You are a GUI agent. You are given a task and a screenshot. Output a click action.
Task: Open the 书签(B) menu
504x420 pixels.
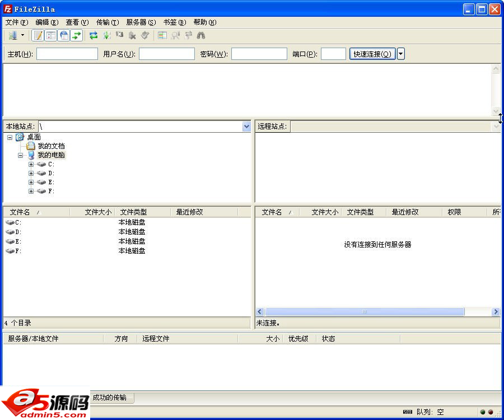point(175,22)
